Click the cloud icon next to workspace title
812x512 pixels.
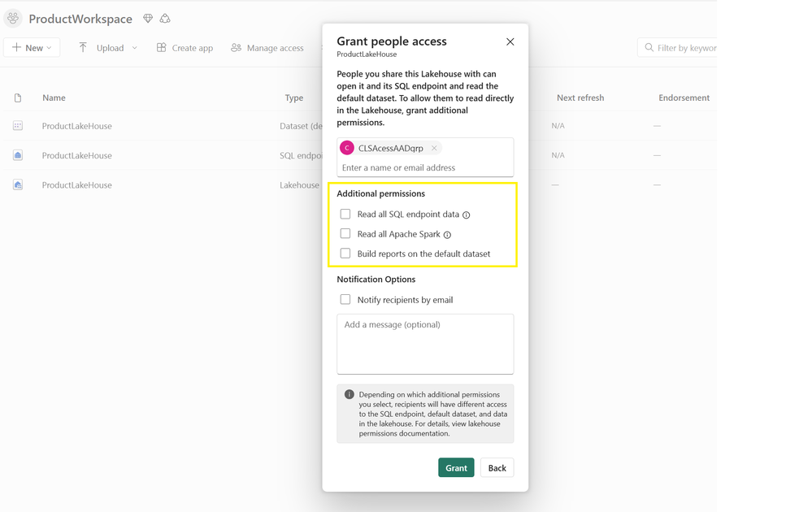(165, 19)
